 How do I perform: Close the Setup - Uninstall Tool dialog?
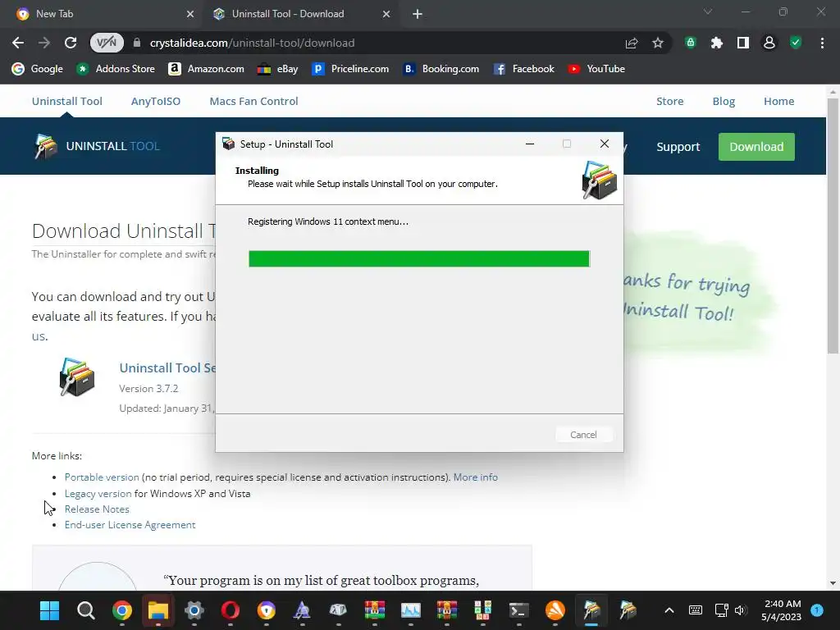pyautogui.click(x=605, y=144)
